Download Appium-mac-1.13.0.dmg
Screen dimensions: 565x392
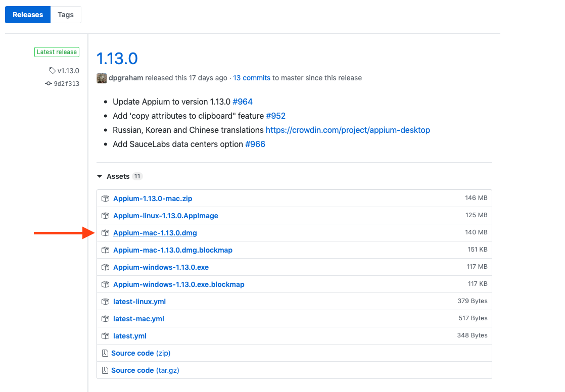[155, 233]
